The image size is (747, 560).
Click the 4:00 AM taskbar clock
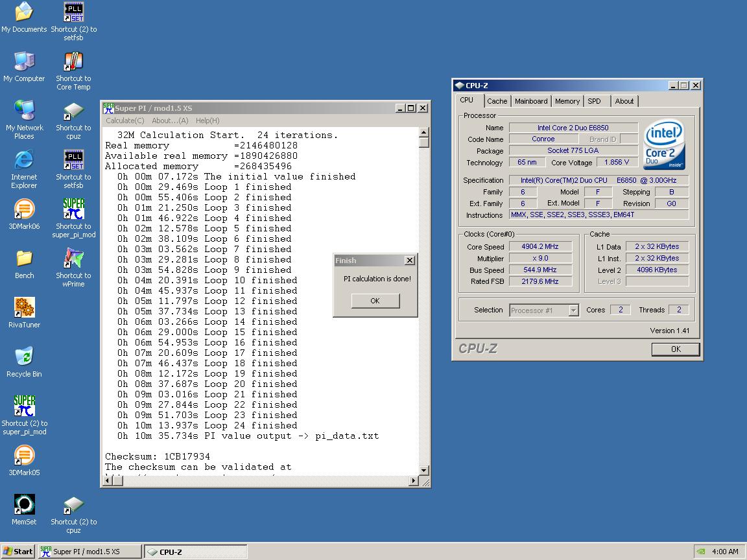coord(725,552)
